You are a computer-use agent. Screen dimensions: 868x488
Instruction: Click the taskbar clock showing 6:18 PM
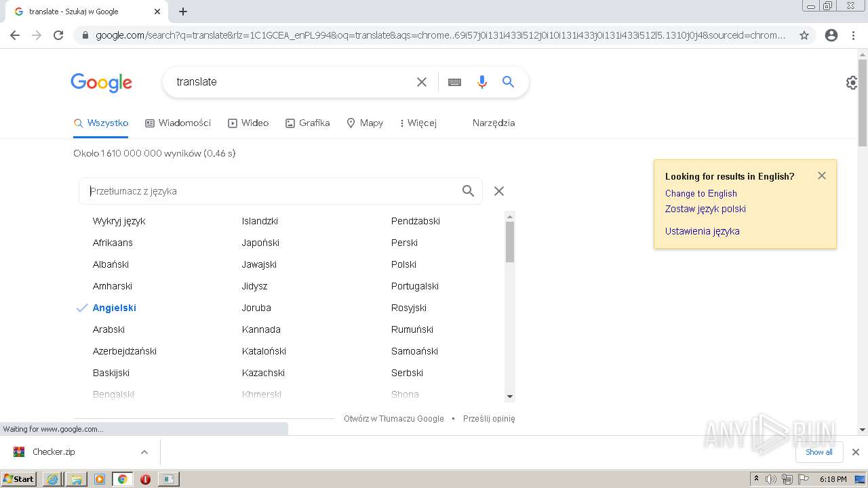(x=833, y=479)
